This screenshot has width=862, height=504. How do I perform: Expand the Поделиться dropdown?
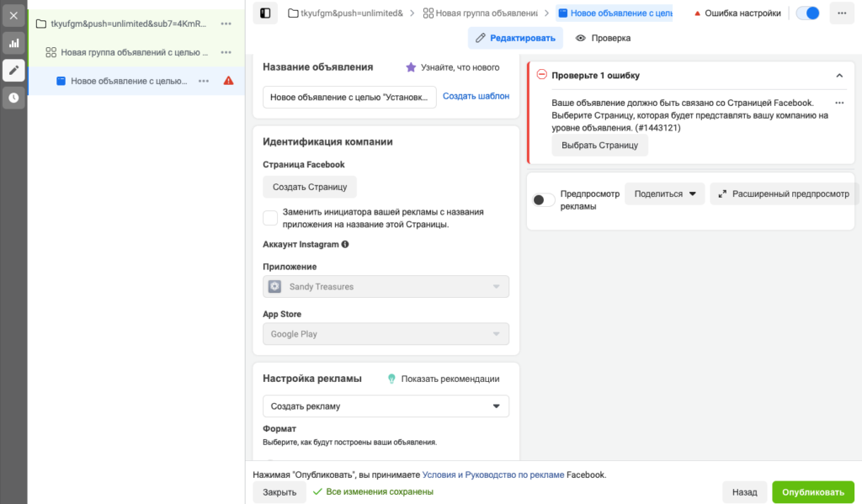tap(665, 194)
